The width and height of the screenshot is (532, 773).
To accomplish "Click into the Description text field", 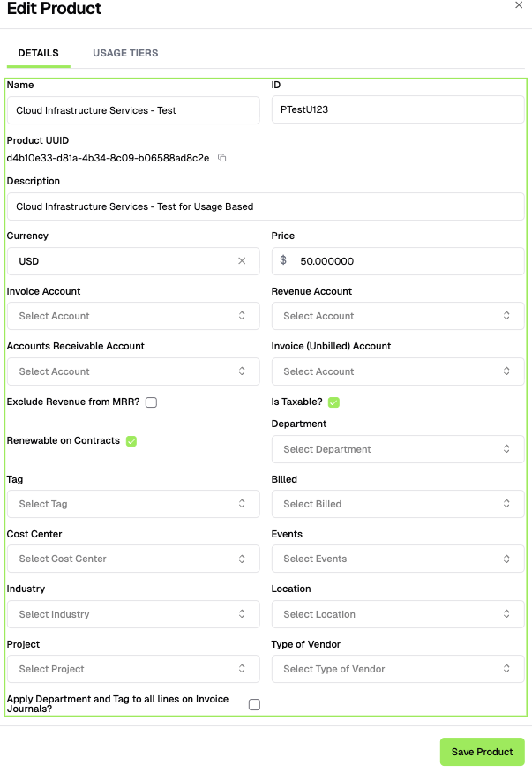I will (x=265, y=206).
